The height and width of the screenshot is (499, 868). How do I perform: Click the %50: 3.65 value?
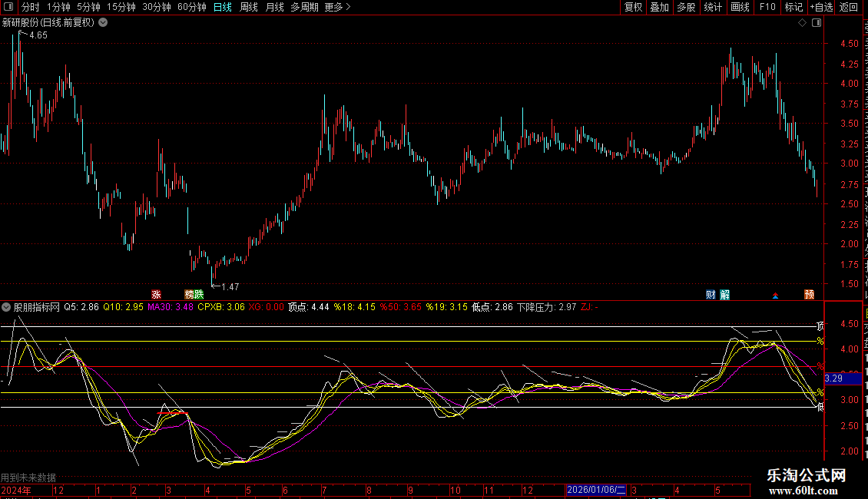pos(401,307)
